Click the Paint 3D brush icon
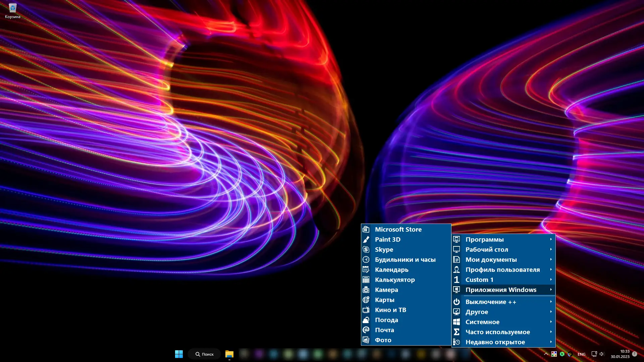Image resolution: width=644 pixels, height=362 pixels. (x=366, y=239)
